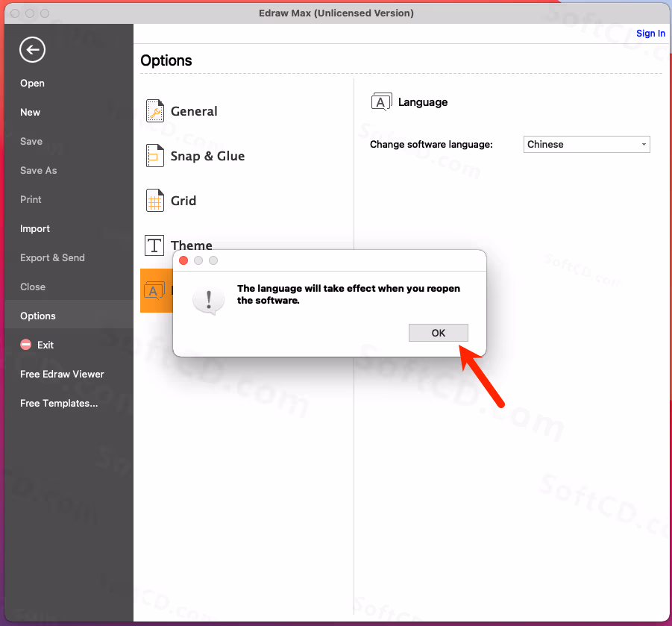This screenshot has height=626, width=672.
Task: Click the Language heading icon in right pane
Action: (381, 102)
